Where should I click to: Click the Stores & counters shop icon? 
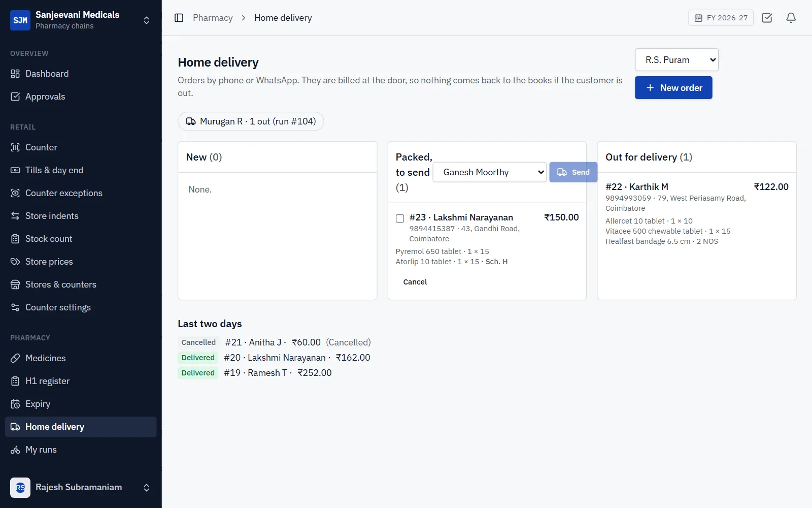(x=15, y=284)
